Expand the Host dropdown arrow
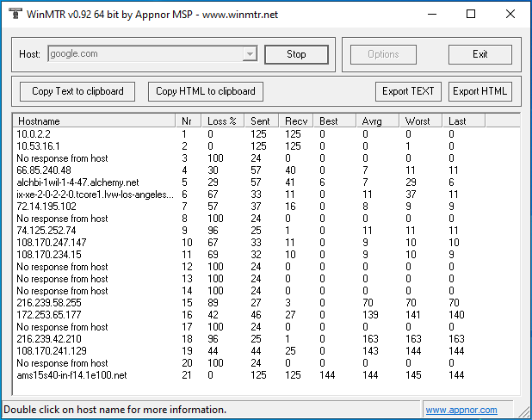This screenshot has width=532, height=420. pos(250,54)
